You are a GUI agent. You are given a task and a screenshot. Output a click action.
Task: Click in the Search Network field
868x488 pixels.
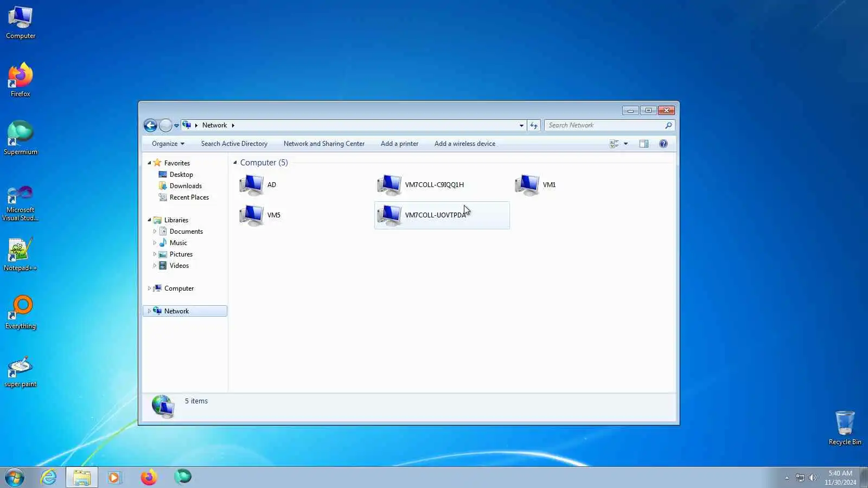[604, 125]
